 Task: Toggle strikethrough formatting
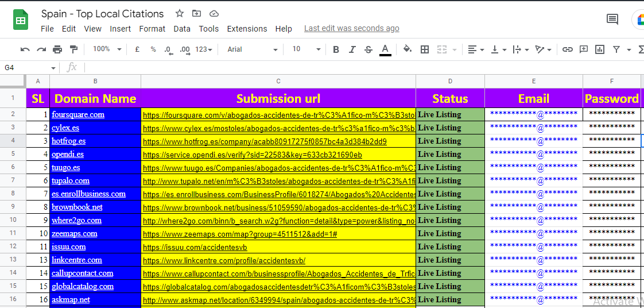[x=368, y=49]
